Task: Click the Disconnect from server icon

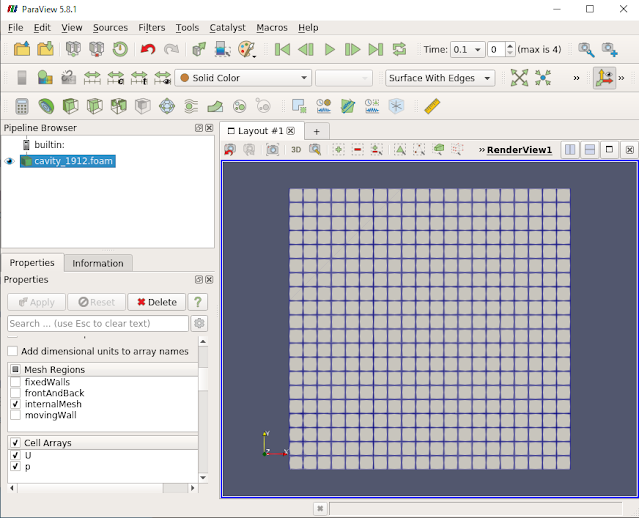Action: tap(97, 49)
